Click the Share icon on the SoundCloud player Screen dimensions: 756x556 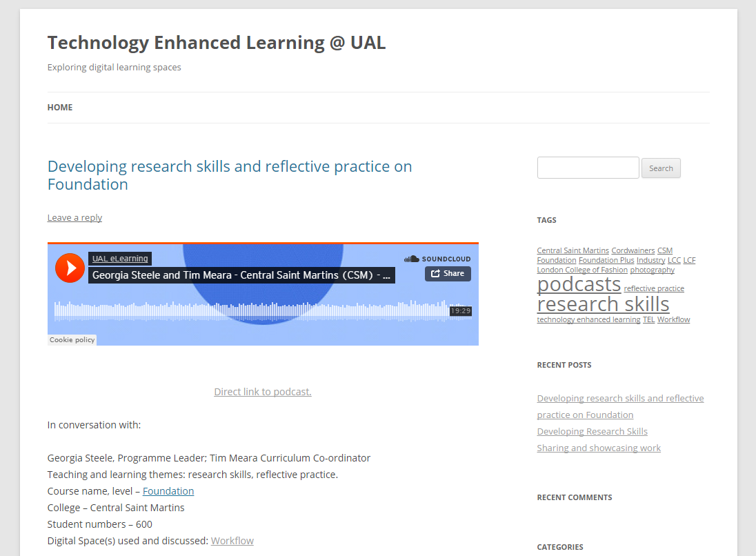point(447,274)
